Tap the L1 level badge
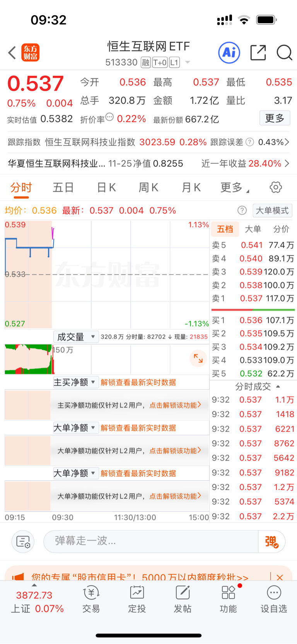This screenshot has width=297, height=644. pyautogui.click(x=174, y=62)
